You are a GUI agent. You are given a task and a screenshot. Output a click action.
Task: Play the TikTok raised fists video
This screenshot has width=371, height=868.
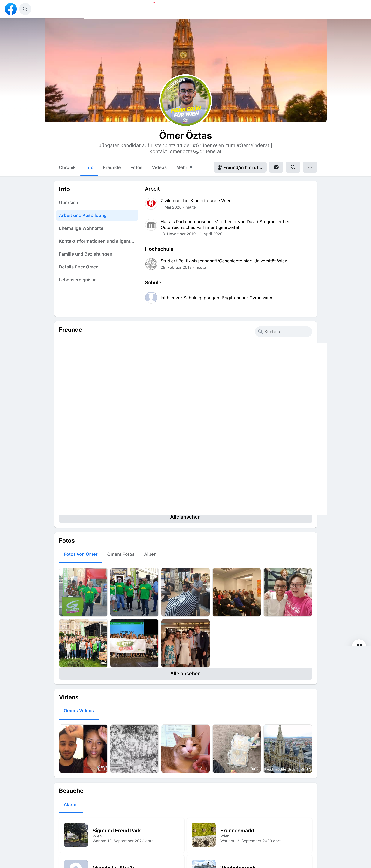[x=83, y=749]
